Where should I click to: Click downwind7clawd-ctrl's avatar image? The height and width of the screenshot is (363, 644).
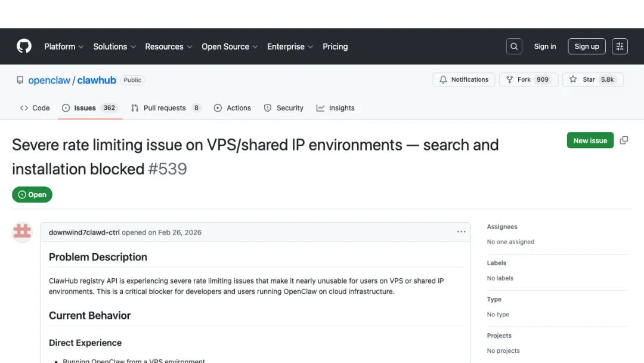click(23, 232)
